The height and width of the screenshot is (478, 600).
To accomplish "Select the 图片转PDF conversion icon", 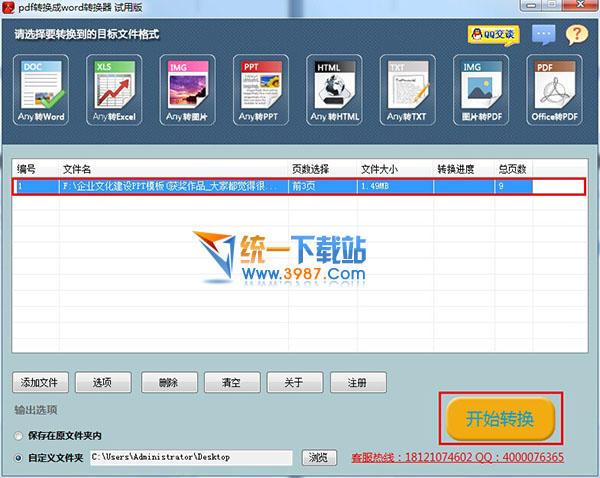I will coord(480,88).
